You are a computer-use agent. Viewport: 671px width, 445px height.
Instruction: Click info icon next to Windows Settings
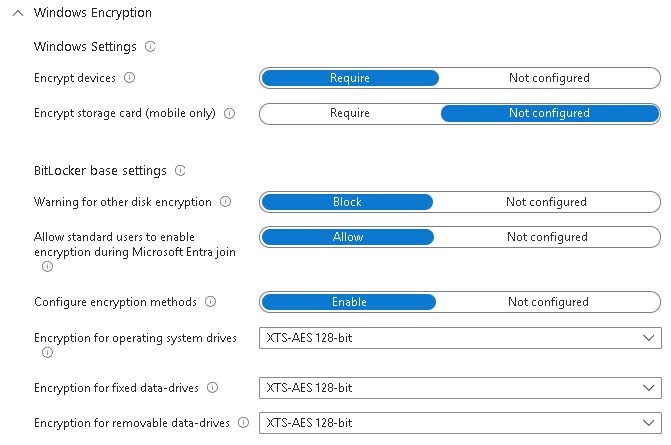pos(150,47)
